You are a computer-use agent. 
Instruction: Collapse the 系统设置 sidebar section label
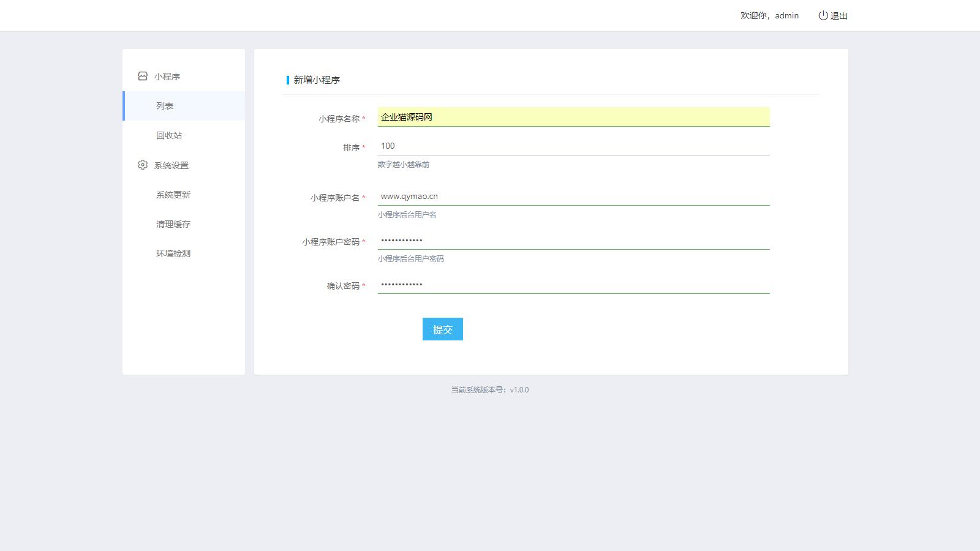point(171,165)
